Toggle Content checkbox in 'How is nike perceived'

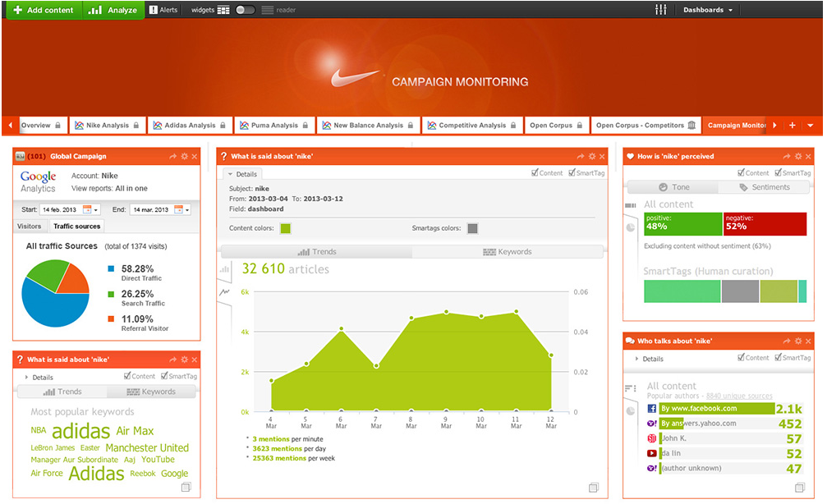(753, 173)
